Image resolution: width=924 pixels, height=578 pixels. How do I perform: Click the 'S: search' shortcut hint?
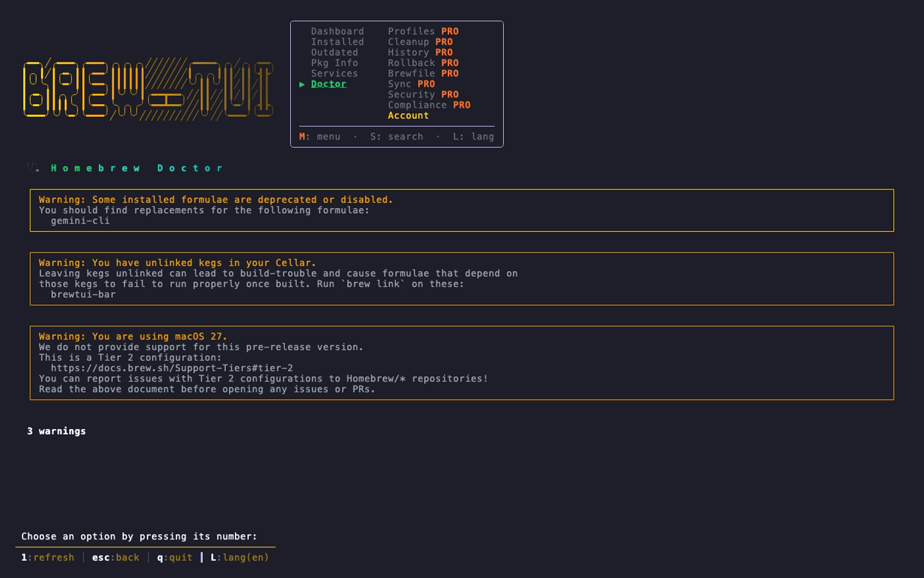click(x=397, y=137)
